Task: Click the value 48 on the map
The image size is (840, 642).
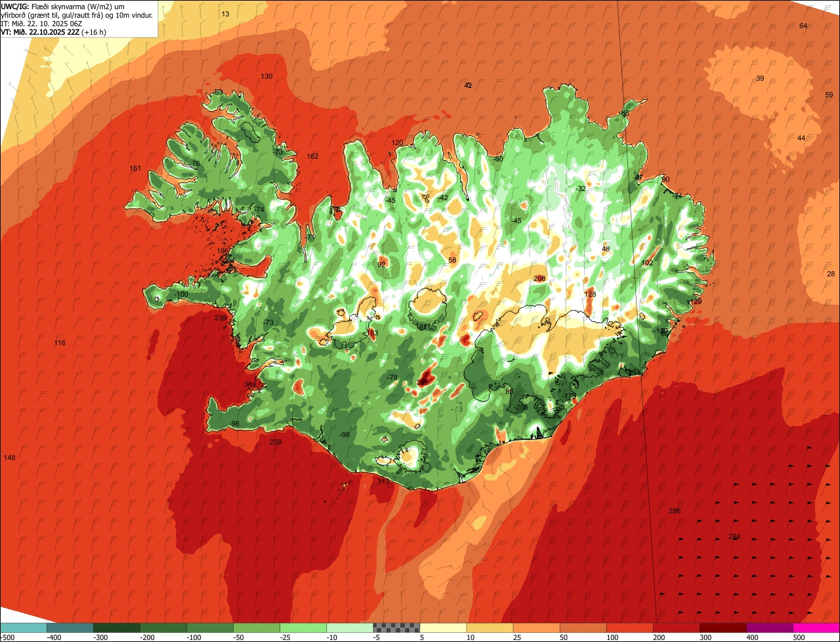Action: (x=606, y=249)
